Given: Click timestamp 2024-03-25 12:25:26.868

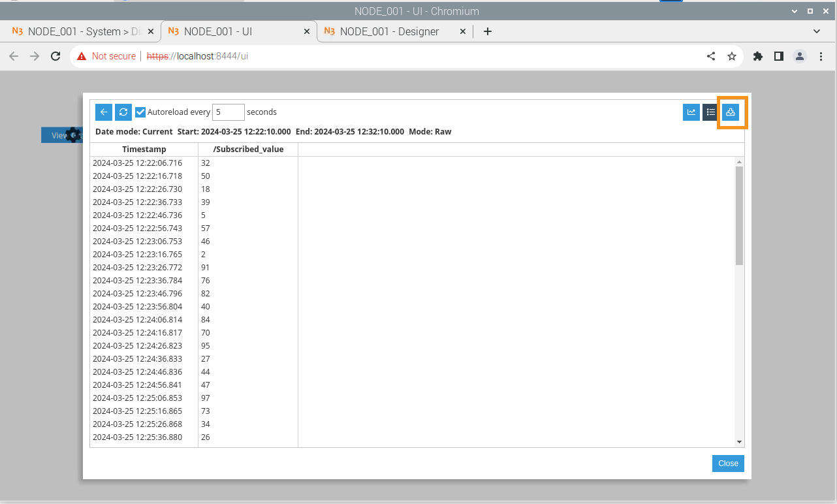Looking at the screenshot, I should [x=137, y=424].
